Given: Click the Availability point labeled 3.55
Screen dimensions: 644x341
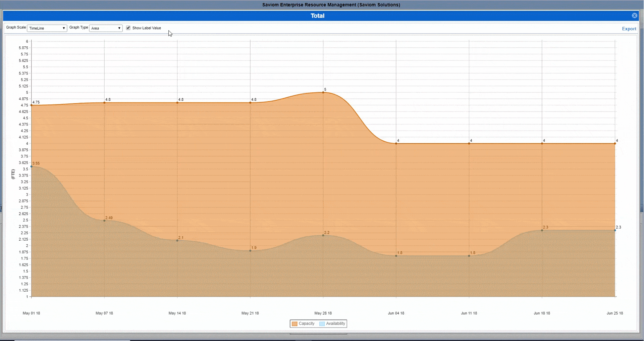Looking at the screenshot, I should pyautogui.click(x=32, y=166).
